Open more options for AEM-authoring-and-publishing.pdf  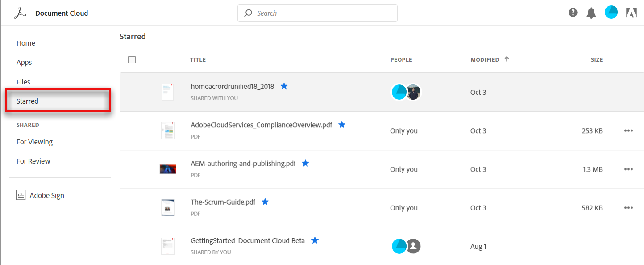[x=628, y=169]
